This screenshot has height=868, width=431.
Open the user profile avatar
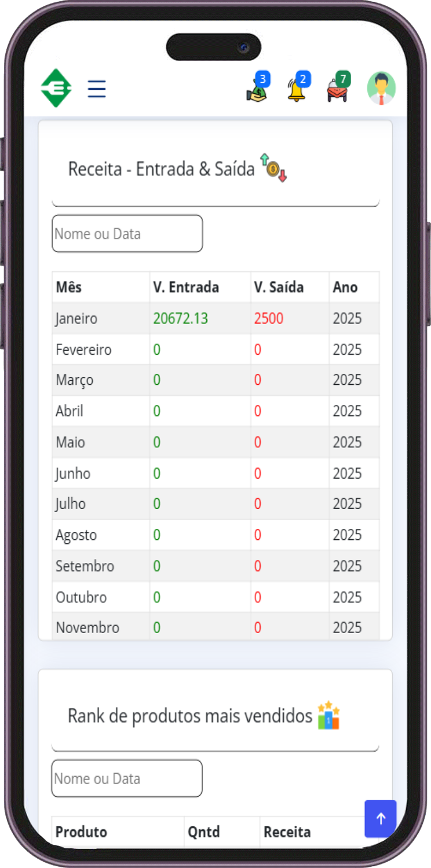click(381, 88)
